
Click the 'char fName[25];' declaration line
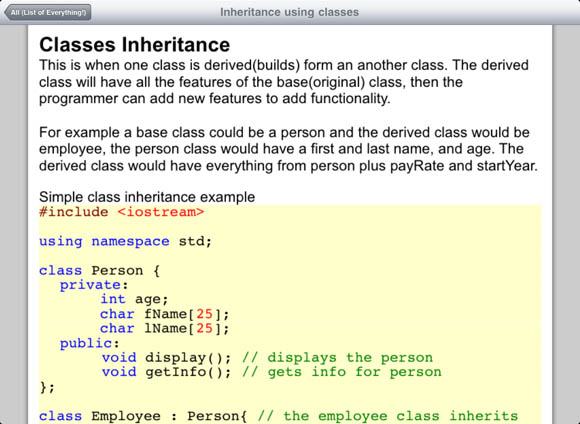165,314
